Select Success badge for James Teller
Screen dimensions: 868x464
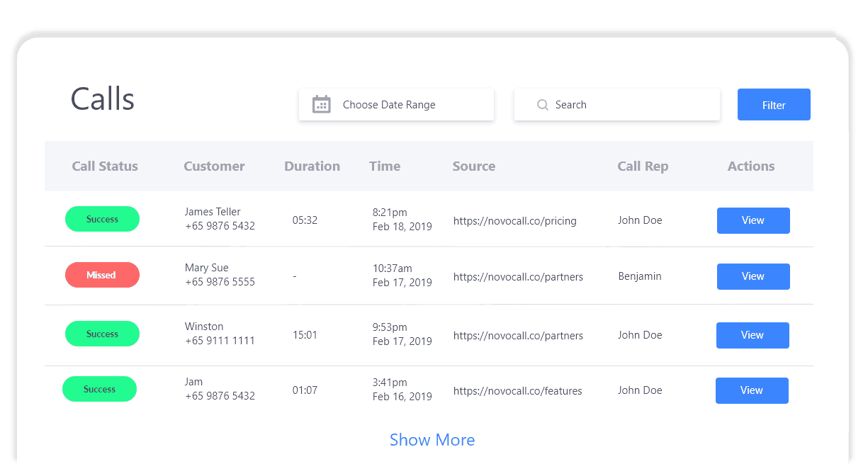click(102, 219)
